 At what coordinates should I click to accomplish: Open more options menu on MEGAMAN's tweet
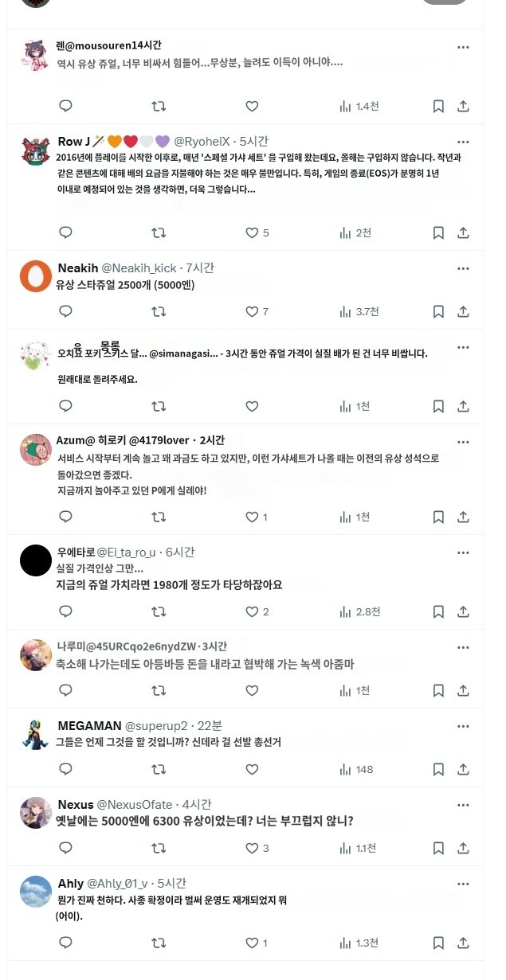pyautogui.click(x=465, y=725)
